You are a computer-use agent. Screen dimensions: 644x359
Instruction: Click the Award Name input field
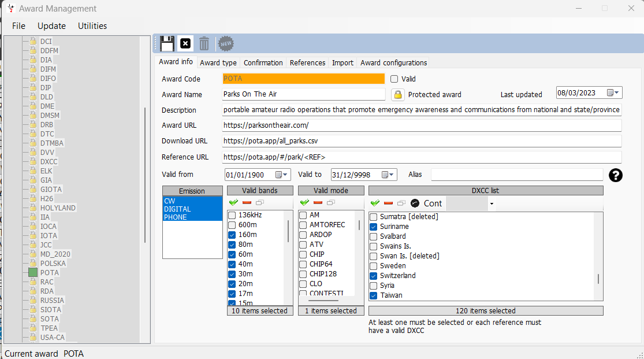304,94
